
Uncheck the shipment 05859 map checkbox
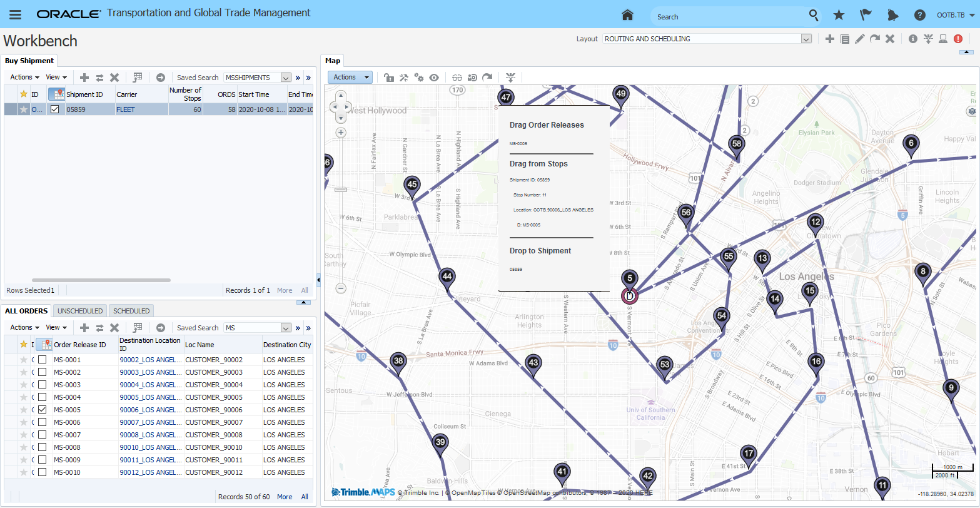pyautogui.click(x=55, y=109)
